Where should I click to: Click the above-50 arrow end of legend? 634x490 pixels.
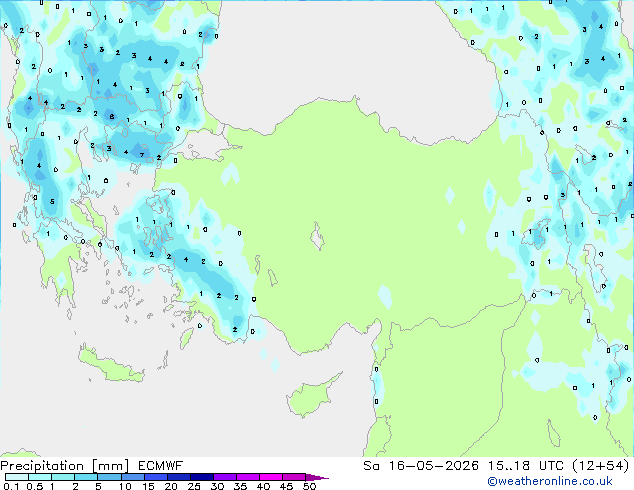coord(317,477)
